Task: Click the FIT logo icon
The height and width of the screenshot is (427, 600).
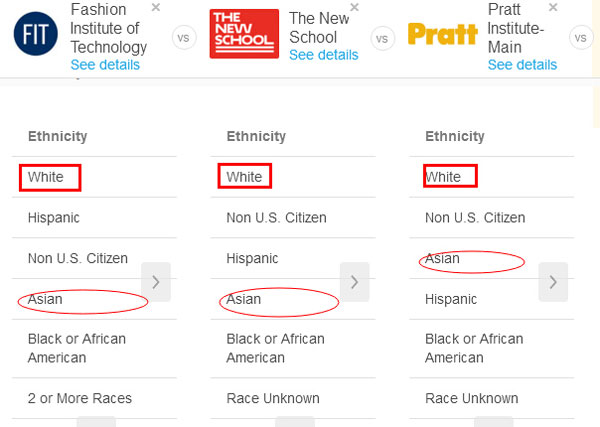Action: (36, 34)
